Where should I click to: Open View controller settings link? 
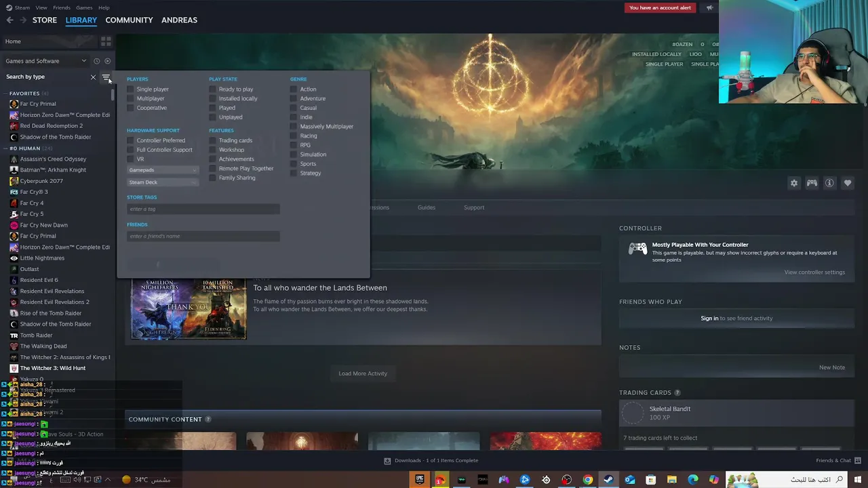pyautogui.click(x=814, y=272)
